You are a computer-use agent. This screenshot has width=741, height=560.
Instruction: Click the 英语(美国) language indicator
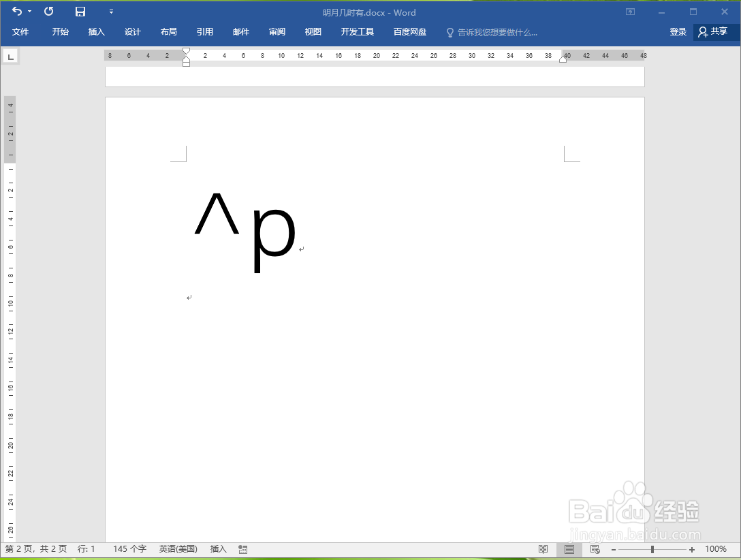pos(178,548)
